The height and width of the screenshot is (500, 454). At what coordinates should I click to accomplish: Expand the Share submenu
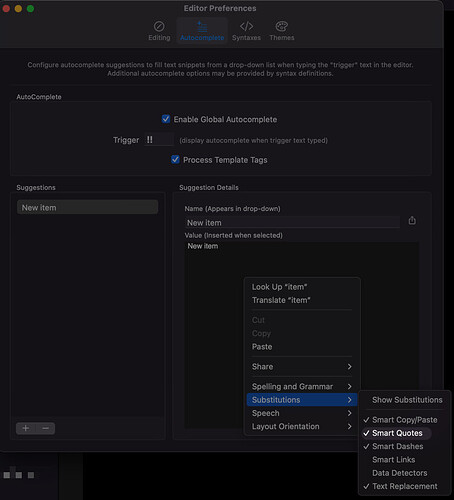302,367
